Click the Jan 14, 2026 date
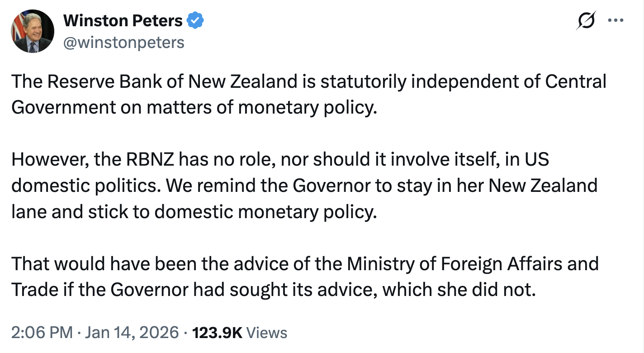Image resolution: width=644 pixels, height=353 pixels. (131, 333)
